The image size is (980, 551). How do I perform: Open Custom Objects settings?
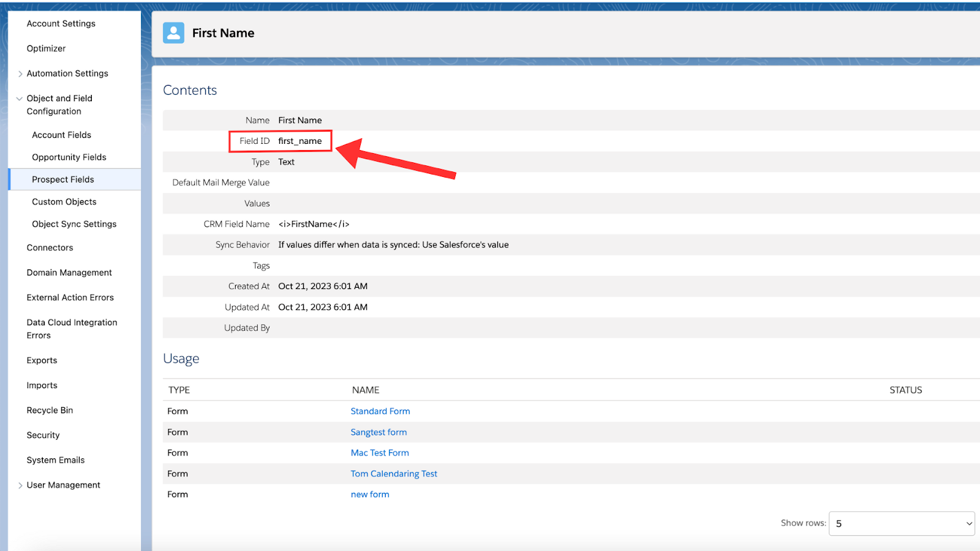click(64, 201)
